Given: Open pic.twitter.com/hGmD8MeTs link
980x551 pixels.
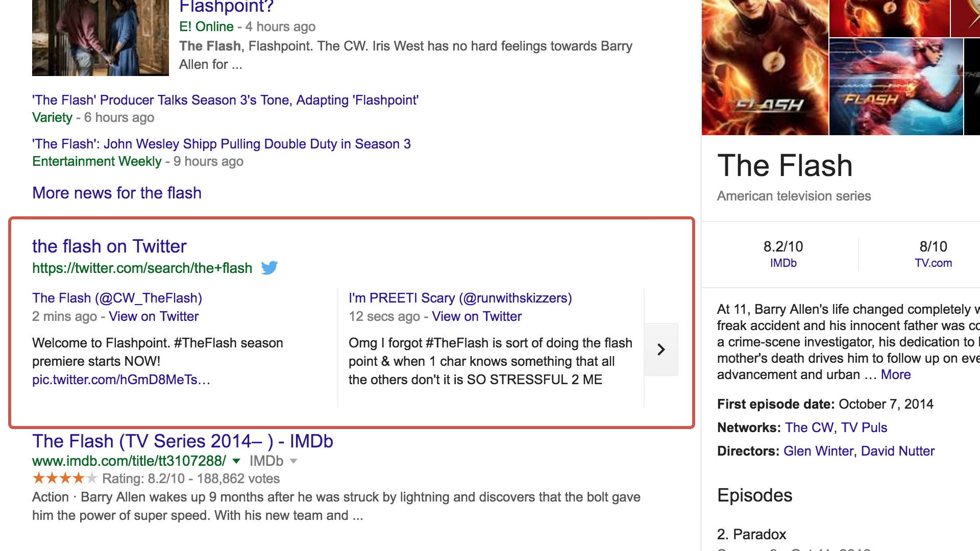Looking at the screenshot, I should [121, 380].
